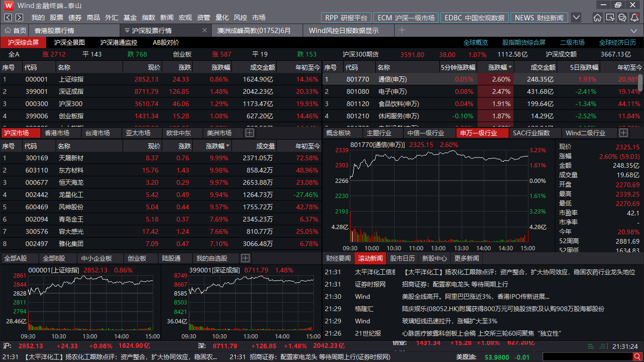644x362 pixels.
Task: Open the 宏观 menu
Action: click(185, 17)
